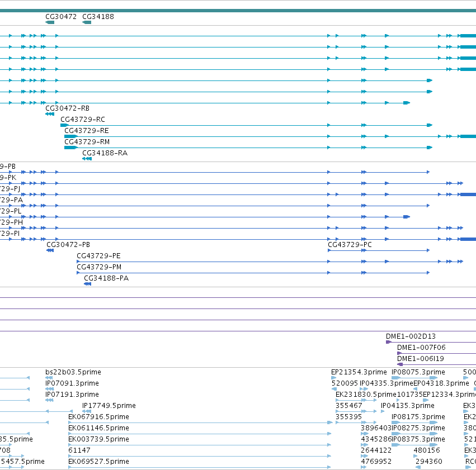Open the DME1-006I19 feature

tap(421, 359)
